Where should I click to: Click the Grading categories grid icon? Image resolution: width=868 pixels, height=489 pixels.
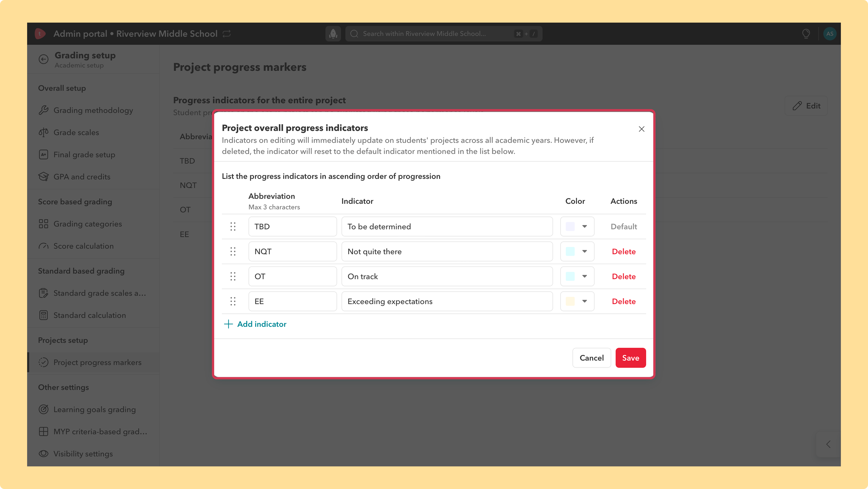(44, 224)
